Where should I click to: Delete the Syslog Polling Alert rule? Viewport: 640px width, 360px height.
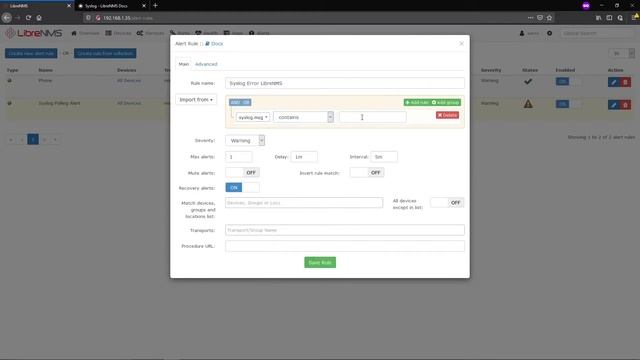coord(625,105)
